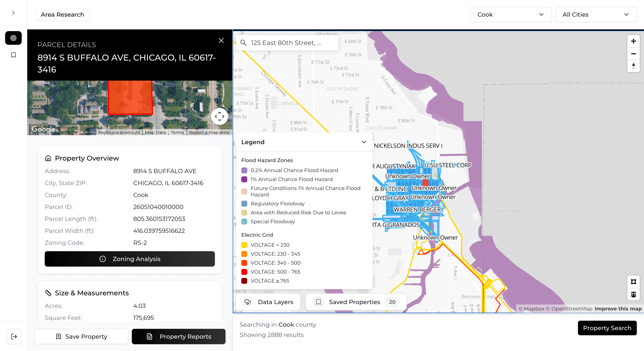
Task: Click the NICKELSON INDUS SERV I map label
Action: 408,146
